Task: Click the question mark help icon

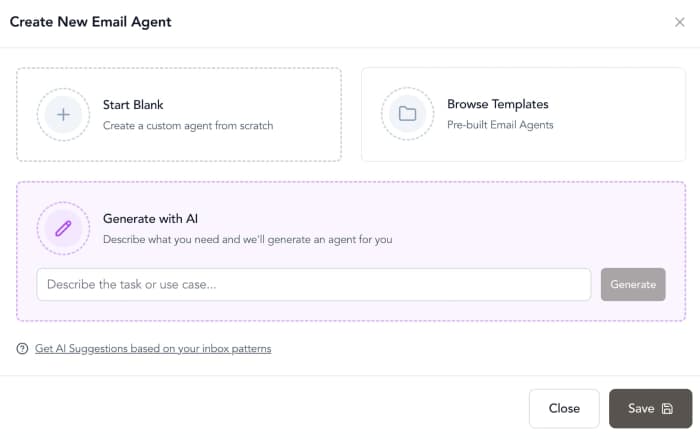Action: tap(22, 349)
